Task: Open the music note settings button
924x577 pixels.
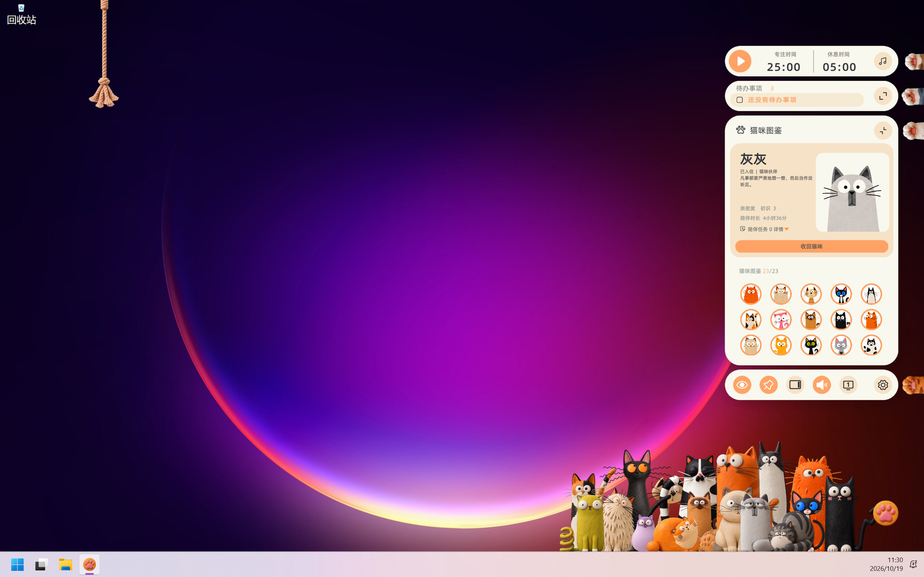Action: (883, 61)
